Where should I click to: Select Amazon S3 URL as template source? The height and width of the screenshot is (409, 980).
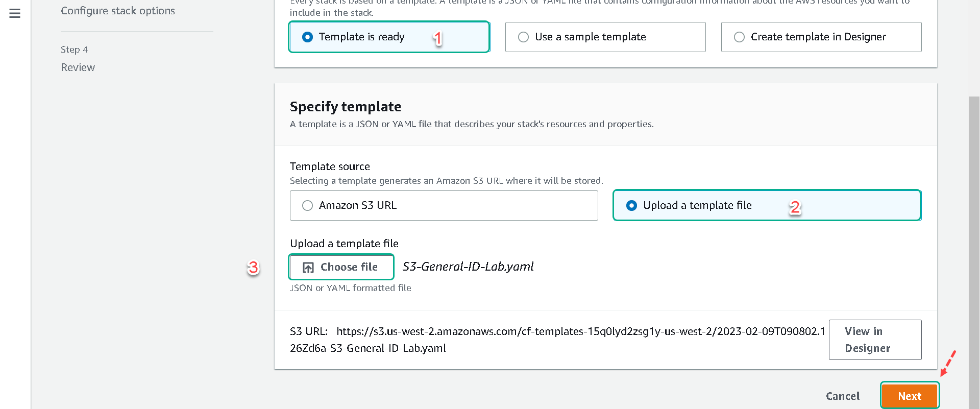coord(444,205)
